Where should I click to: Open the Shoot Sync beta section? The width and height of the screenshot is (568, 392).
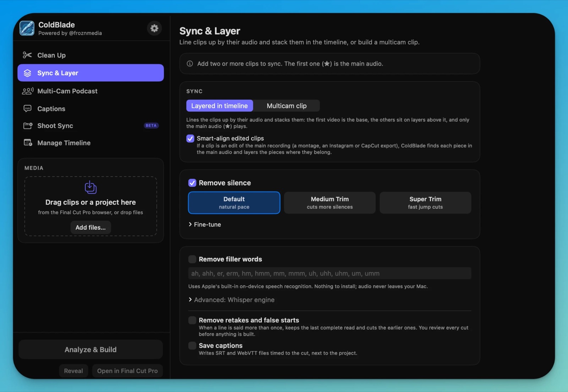(x=91, y=126)
